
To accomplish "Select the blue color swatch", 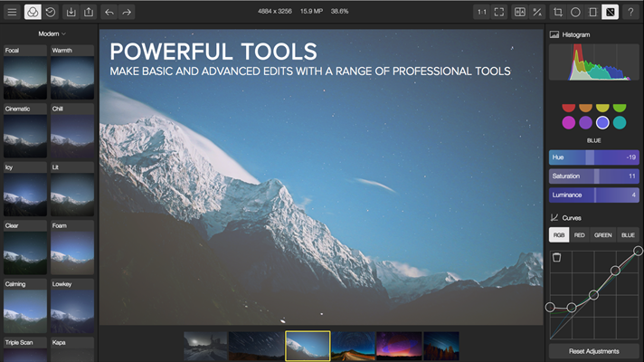I will point(602,122).
